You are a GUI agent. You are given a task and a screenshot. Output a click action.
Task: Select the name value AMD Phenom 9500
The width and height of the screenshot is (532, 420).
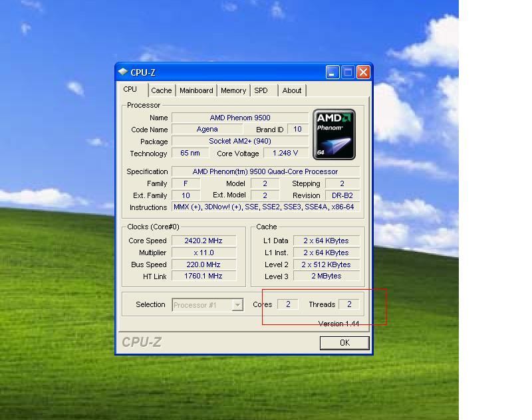(240, 118)
